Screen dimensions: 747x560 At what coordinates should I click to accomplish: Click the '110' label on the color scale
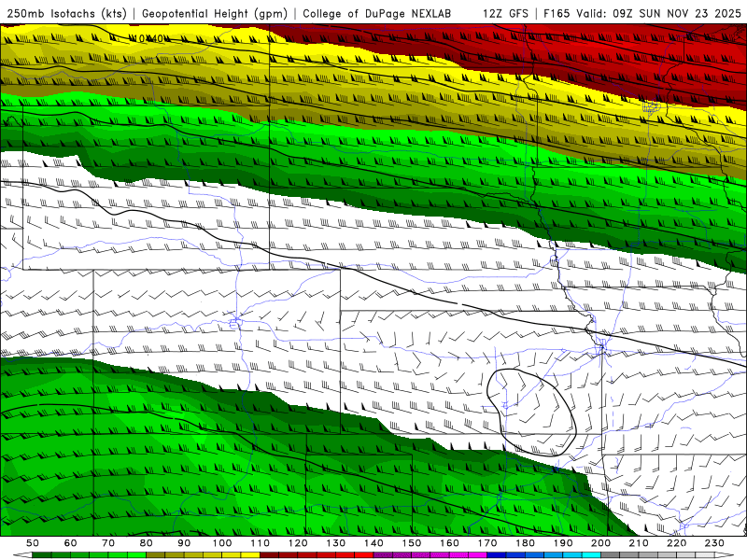coord(261,543)
